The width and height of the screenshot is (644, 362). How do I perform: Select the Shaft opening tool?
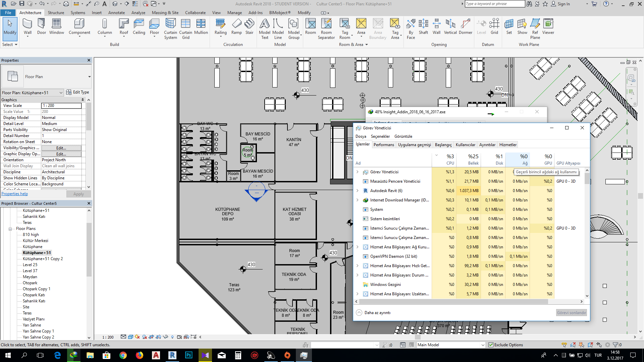pyautogui.click(x=423, y=27)
